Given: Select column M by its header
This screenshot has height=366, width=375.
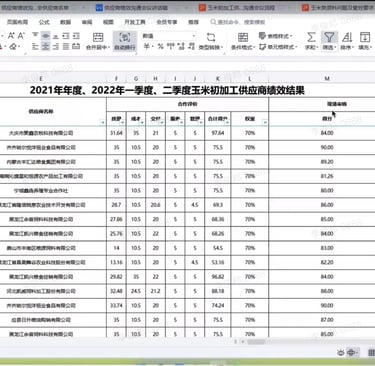Looking at the screenshot, I should pos(327,78).
